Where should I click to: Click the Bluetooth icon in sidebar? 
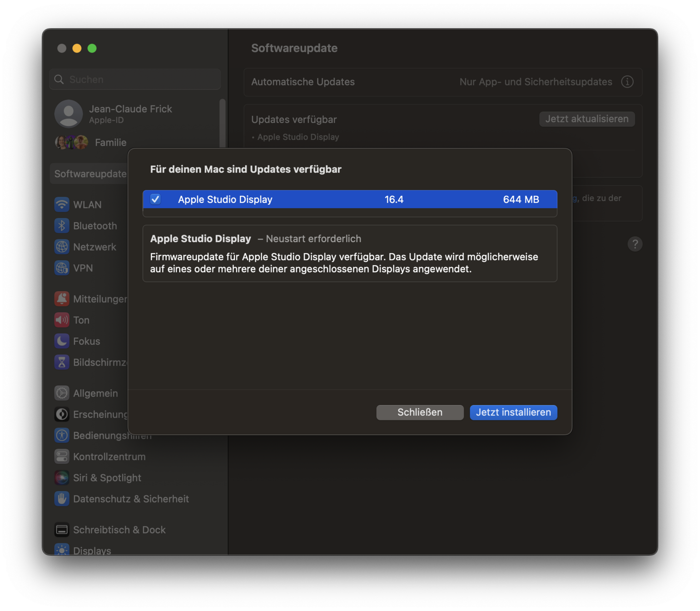62,226
